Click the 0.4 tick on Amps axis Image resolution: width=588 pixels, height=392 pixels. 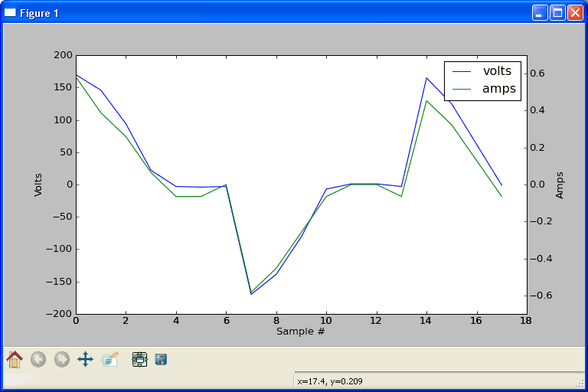537,110
